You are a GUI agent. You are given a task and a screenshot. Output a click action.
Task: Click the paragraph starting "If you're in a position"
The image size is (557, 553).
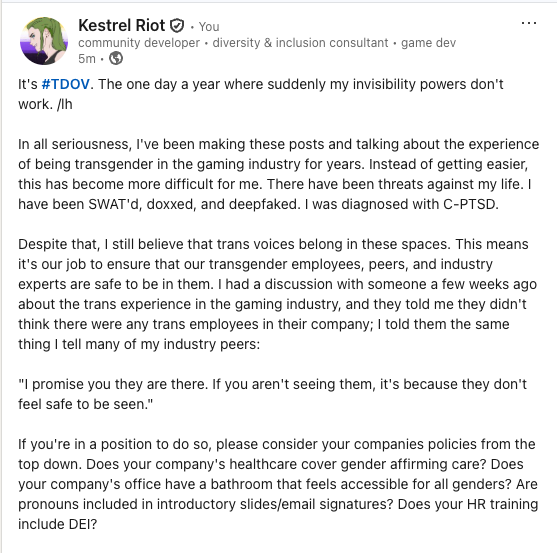278,484
